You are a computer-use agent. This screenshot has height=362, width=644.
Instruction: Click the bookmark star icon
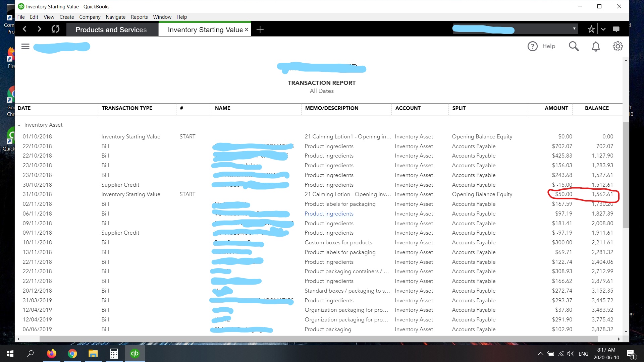591,29
